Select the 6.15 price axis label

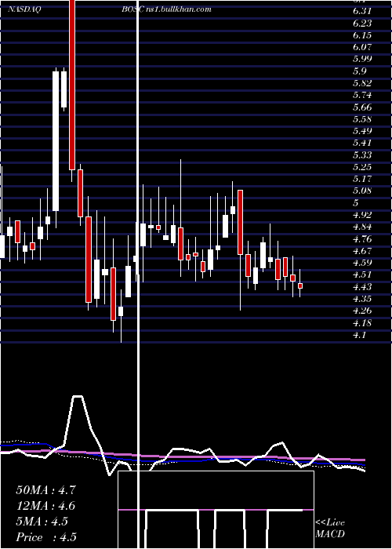pyautogui.click(x=362, y=35)
